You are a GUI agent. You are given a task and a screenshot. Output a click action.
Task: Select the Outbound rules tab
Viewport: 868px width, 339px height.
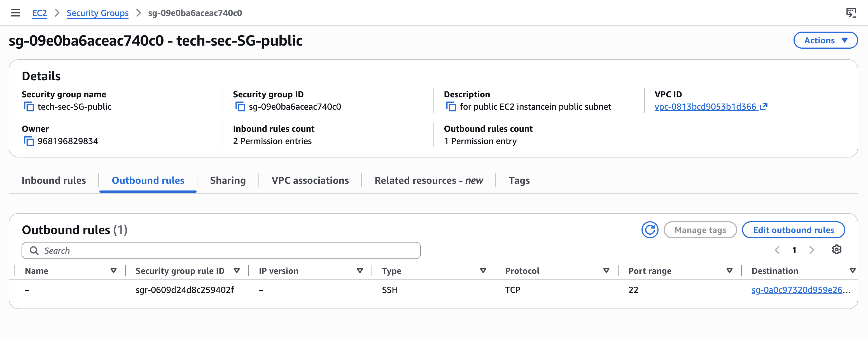click(x=148, y=180)
